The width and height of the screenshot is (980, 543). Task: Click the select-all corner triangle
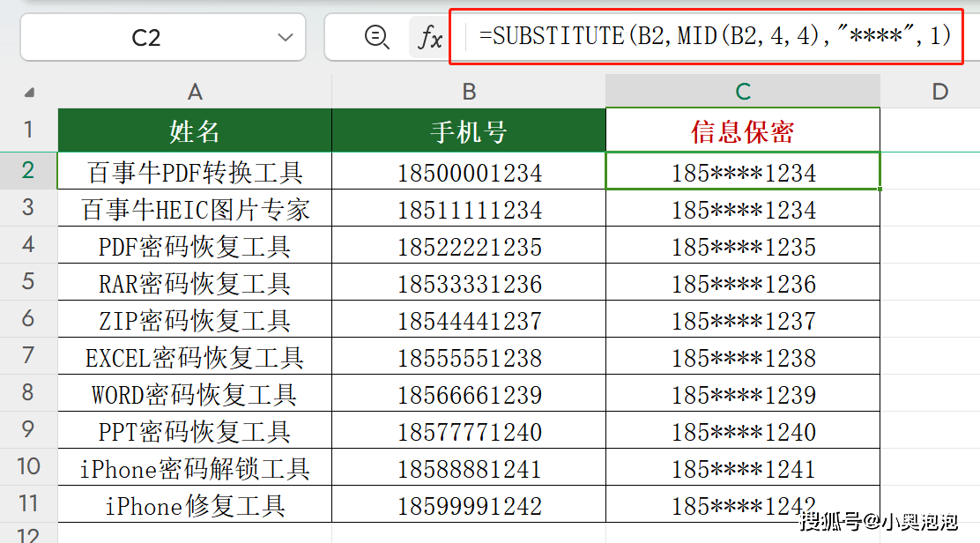(x=29, y=93)
